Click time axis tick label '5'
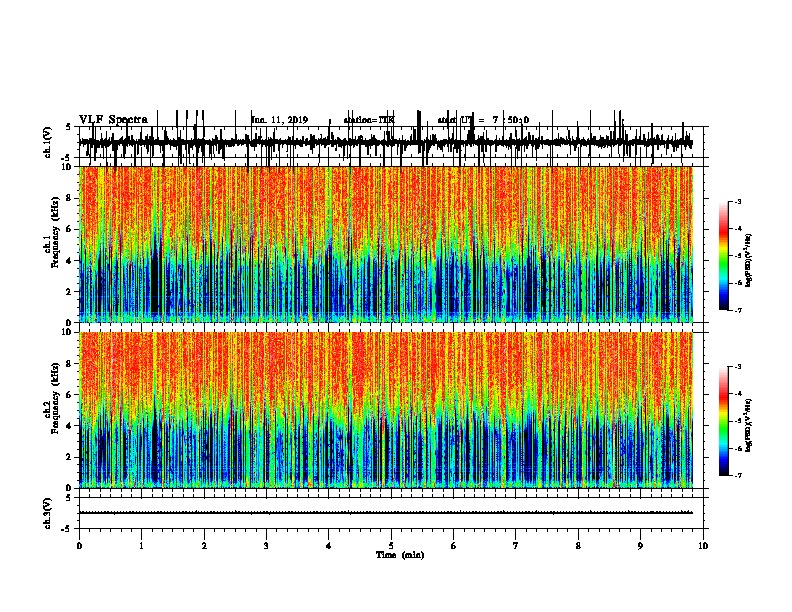 point(391,546)
